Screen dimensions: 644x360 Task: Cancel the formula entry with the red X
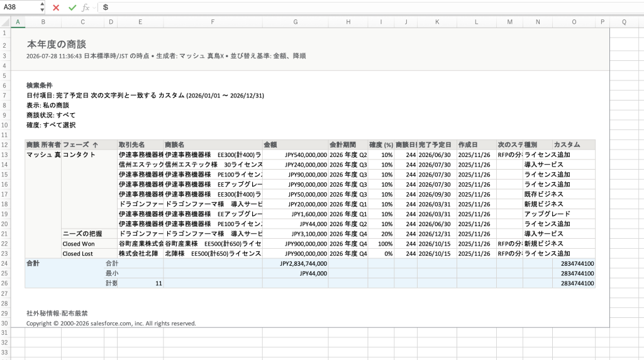(56, 8)
